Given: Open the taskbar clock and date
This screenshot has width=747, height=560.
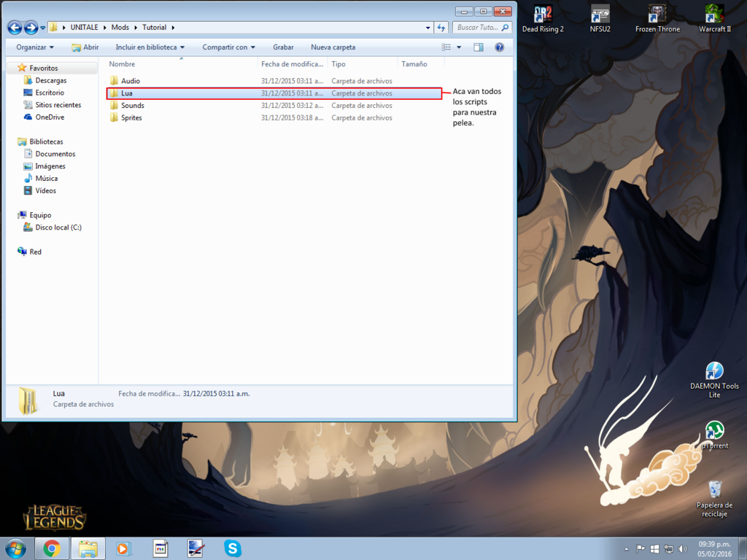Looking at the screenshot, I should click(714, 548).
